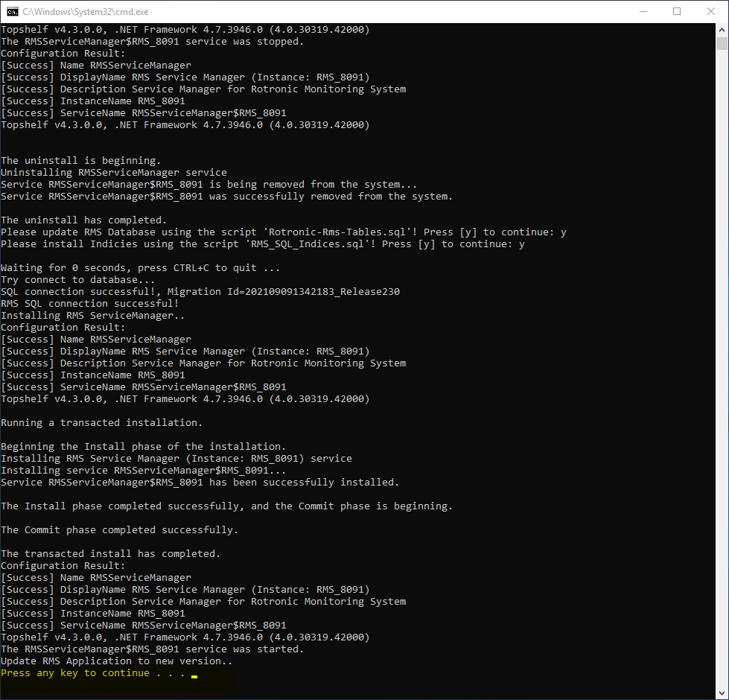Click 'Uninstalling RMSServiceManager service' line
The image size is (729, 700).
point(114,173)
